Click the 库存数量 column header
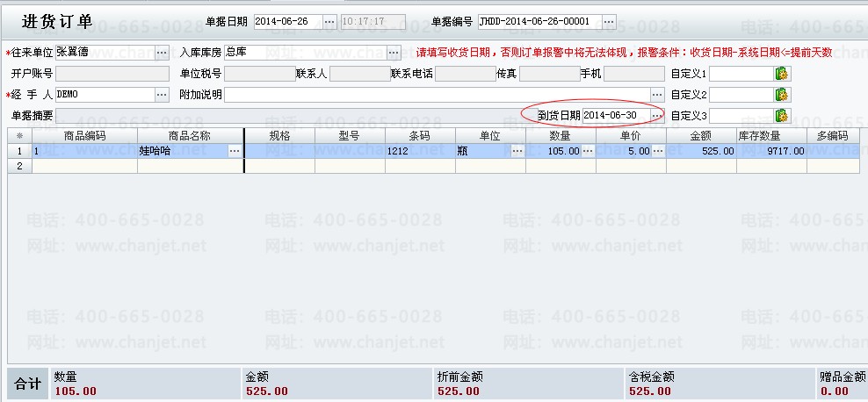The width and height of the screenshot is (868, 402). point(770,136)
